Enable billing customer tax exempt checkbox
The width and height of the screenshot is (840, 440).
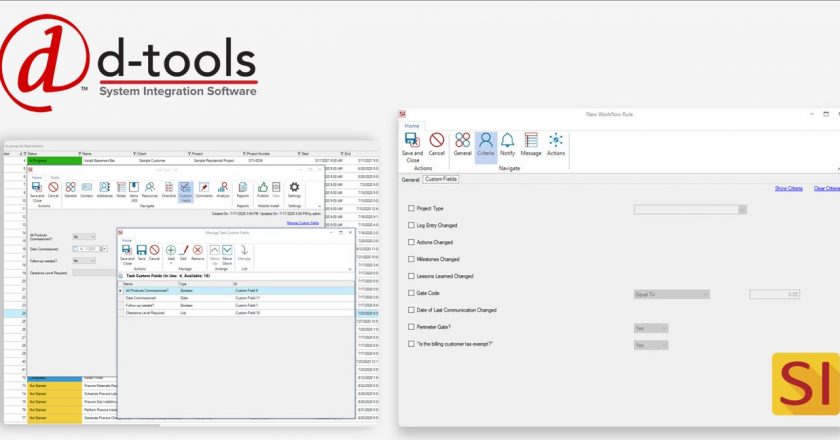coord(411,344)
